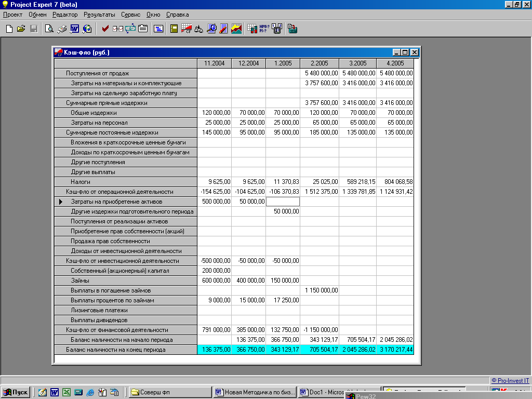Click cell 589 218,15 in Налоги row
532x399 pixels.
[357, 182]
